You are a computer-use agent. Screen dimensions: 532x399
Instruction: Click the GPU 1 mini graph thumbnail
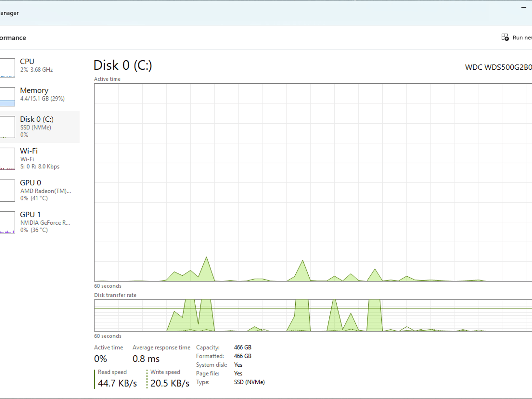7,222
